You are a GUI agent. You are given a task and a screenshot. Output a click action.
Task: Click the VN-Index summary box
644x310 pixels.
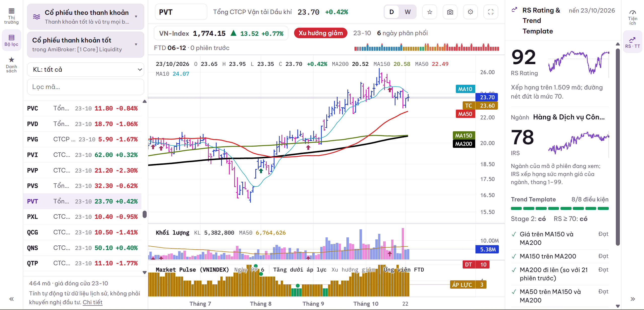(221, 33)
